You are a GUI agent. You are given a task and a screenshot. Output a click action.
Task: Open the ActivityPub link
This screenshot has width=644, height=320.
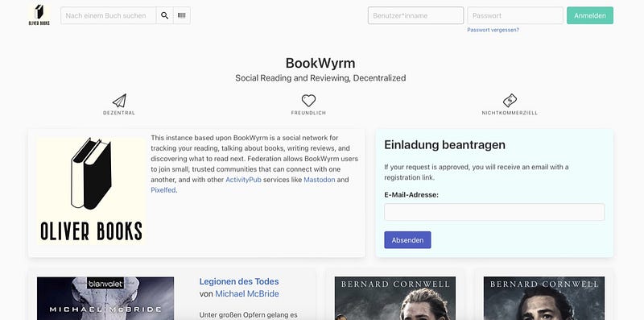point(244,180)
